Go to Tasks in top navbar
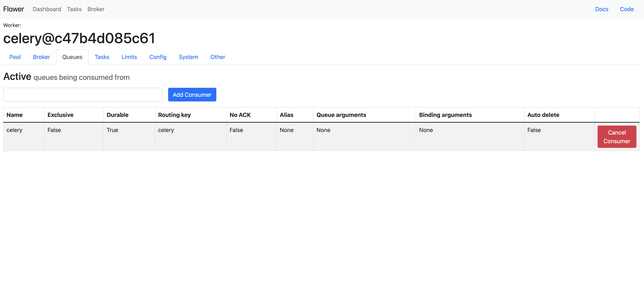This screenshot has width=644, height=304. click(x=74, y=9)
